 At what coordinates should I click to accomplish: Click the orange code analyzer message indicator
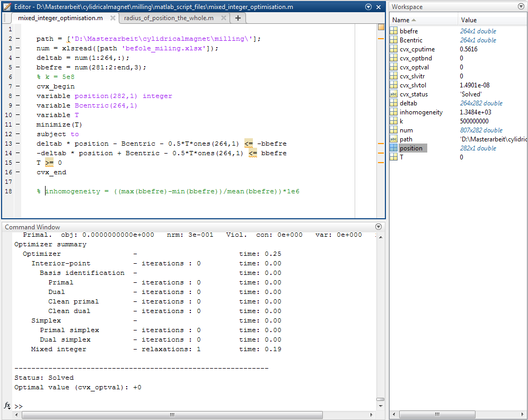[381, 27]
